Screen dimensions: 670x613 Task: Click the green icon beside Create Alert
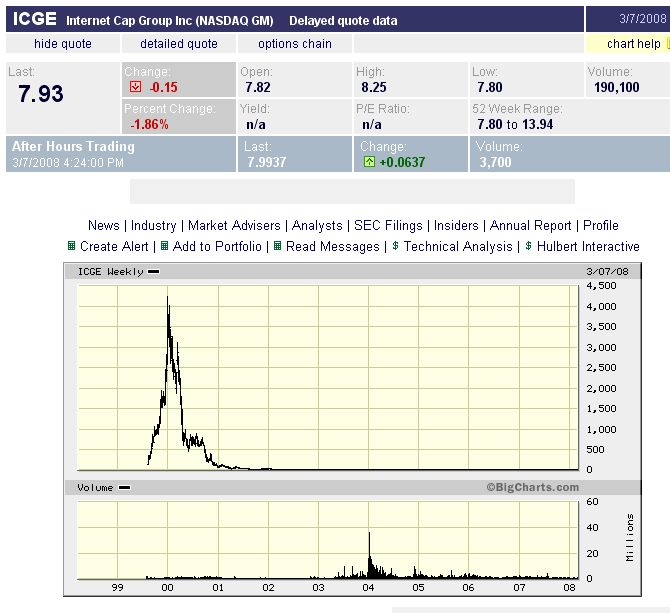click(x=72, y=246)
